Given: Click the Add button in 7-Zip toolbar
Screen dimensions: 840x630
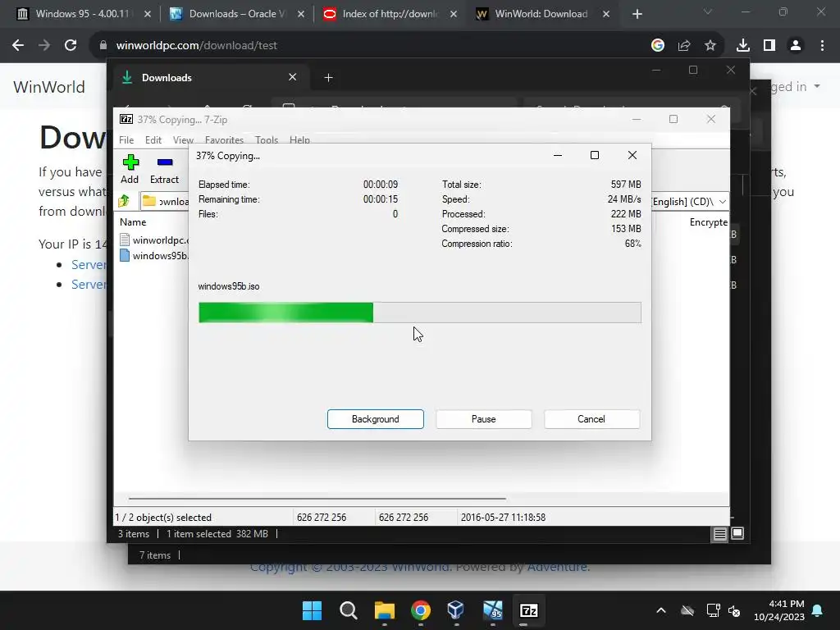Looking at the screenshot, I should pyautogui.click(x=130, y=169).
